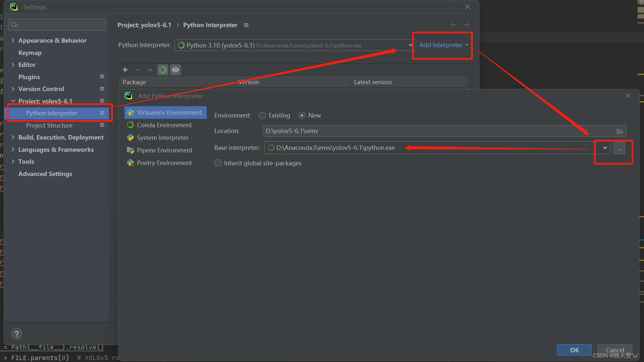Click the forward arrow in Settings header
The width and height of the screenshot is (644, 362).
point(466,25)
